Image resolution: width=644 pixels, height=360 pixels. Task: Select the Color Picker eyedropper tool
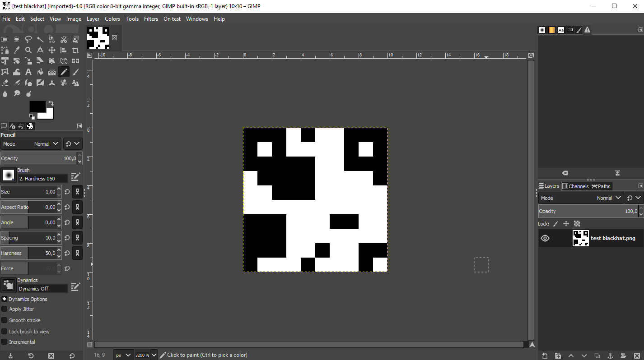point(17,50)
